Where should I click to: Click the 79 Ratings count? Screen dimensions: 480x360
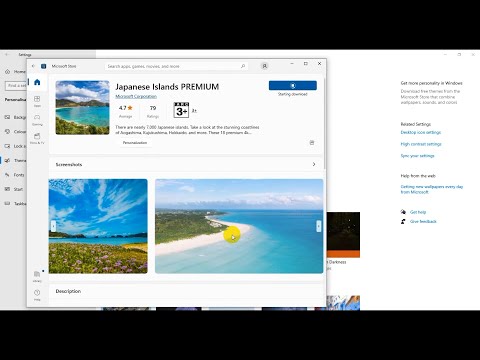coord(153,108)
